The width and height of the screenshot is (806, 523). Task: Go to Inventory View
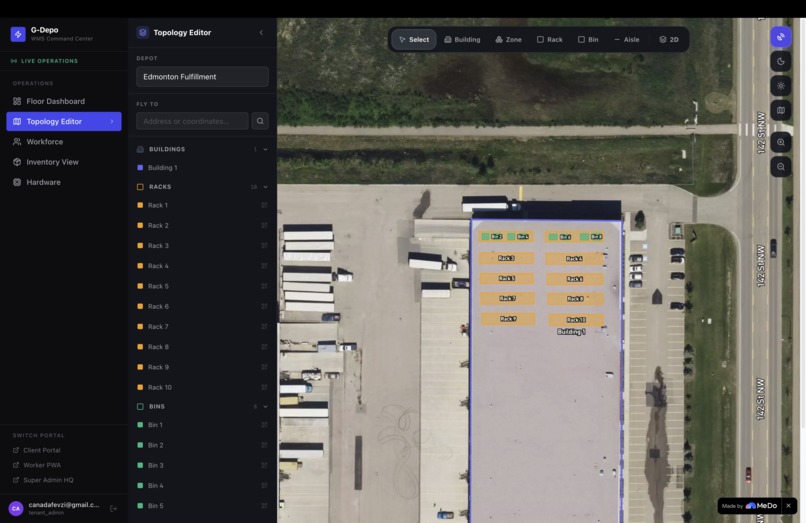(x=64, y=162)
